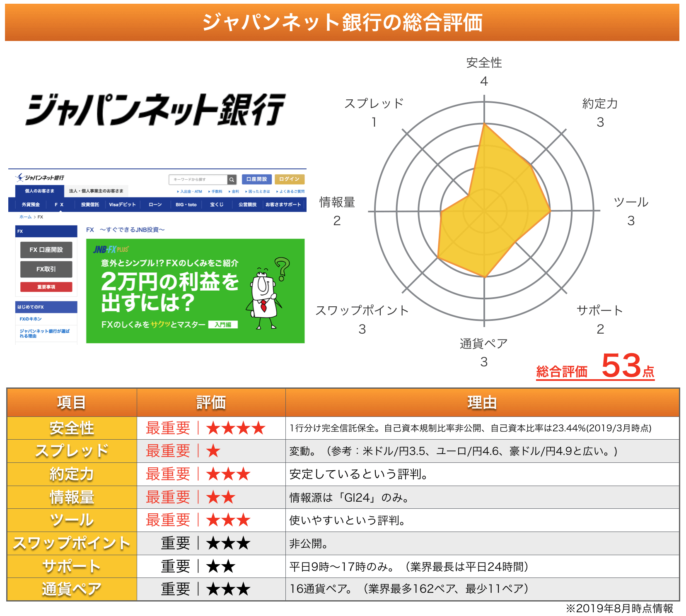Click the サポート radar chart label

pyautogui.click(x=600, y=310)
